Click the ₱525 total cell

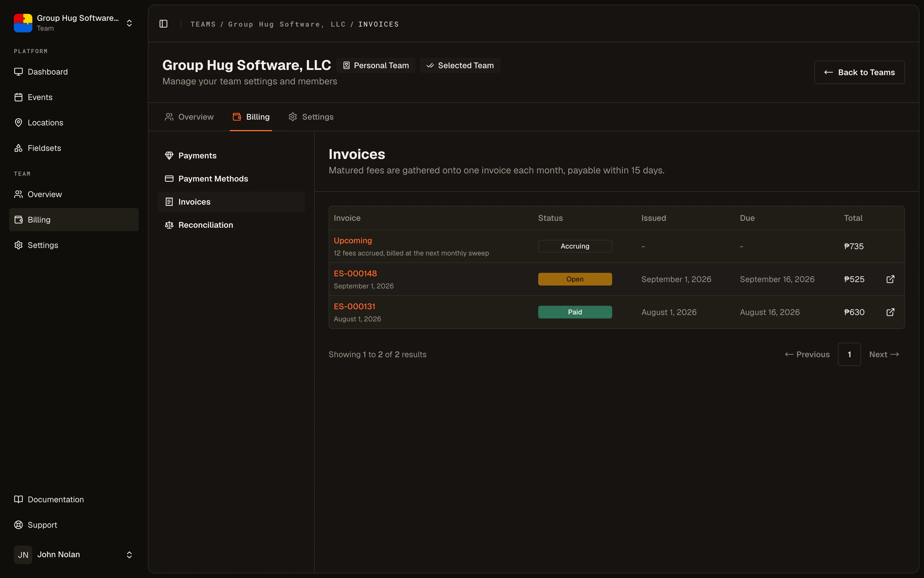(854, 279)
